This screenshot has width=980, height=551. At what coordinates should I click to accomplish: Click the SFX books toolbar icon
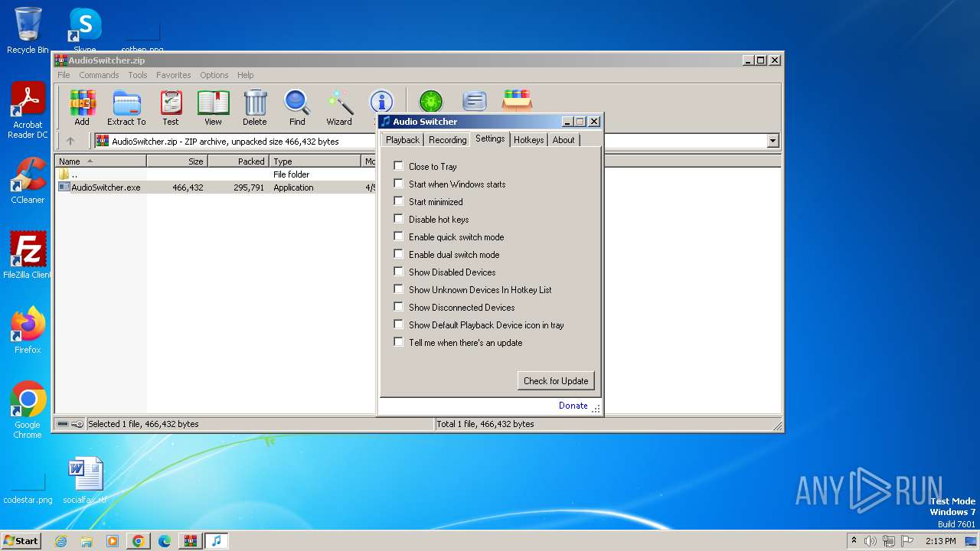[x=518, y=100]
